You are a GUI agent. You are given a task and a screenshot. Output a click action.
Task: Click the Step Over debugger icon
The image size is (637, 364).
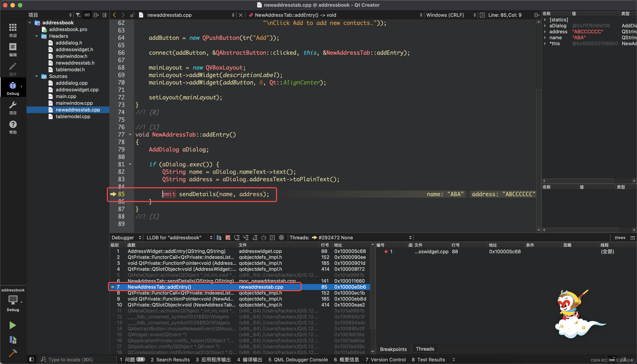tap(237, 237)
